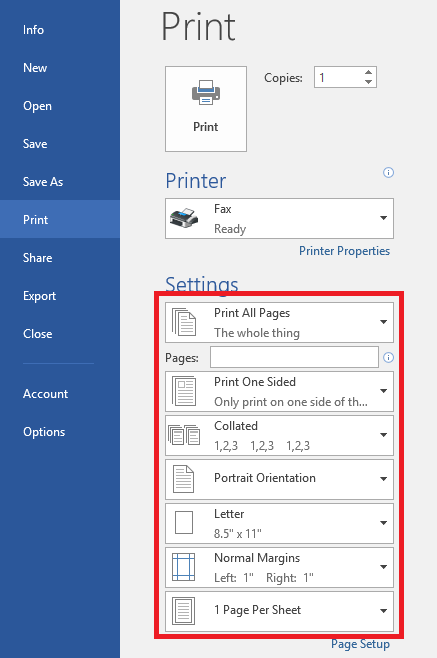Screen dimensions: 437x658
Task: Open the Options menu entry
Action: pos(44,432)
